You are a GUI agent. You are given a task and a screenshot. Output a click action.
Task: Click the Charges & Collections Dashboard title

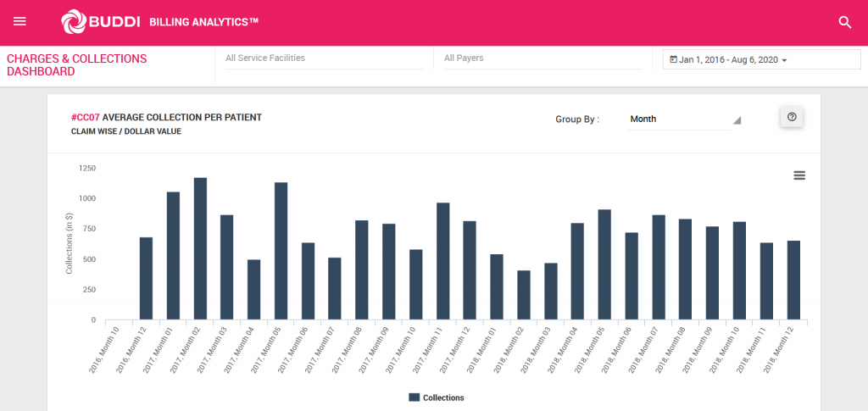click(77, 65)
